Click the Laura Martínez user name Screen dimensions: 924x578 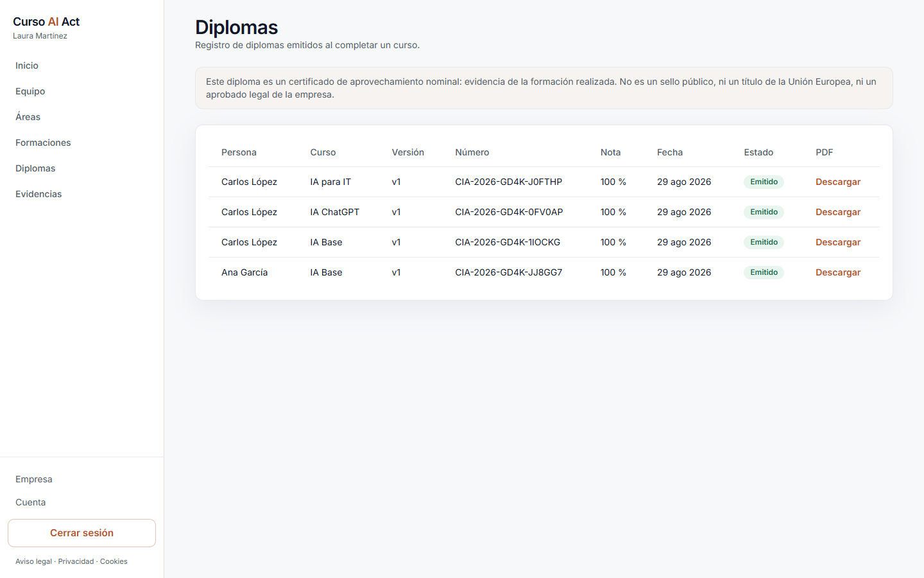click(x=40, y=36)
